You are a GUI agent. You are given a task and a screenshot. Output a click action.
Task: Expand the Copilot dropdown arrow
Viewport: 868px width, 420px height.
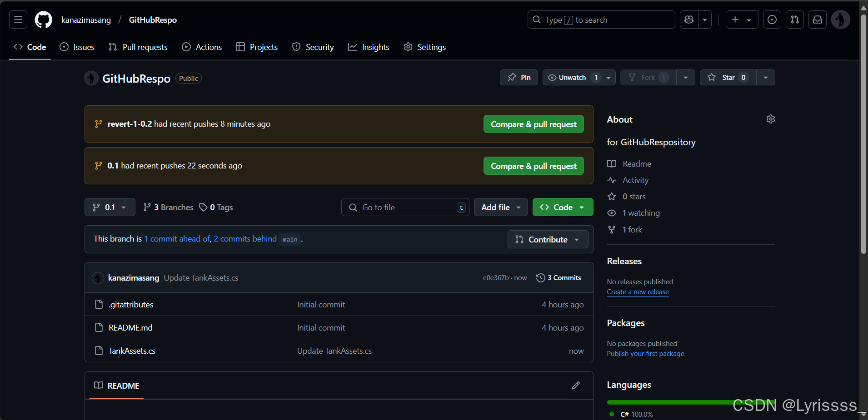pos(705,20)
